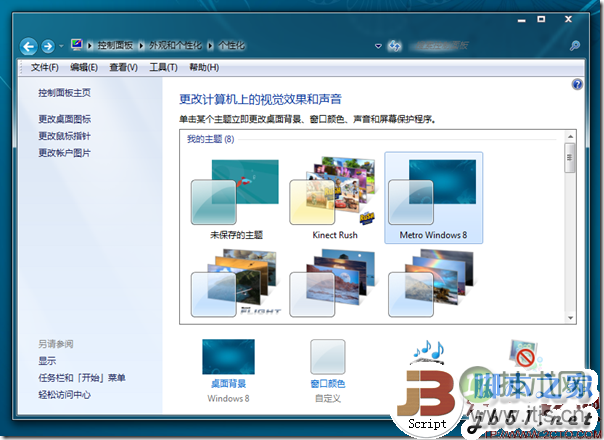The height and width of the screenshot is (440, 604).
Task: Click the computer icon in address bar
Action: pos(77,45)
